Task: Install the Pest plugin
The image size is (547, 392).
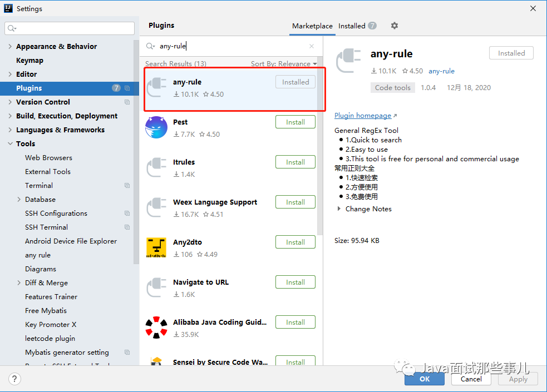Action: tap(295, 122)
